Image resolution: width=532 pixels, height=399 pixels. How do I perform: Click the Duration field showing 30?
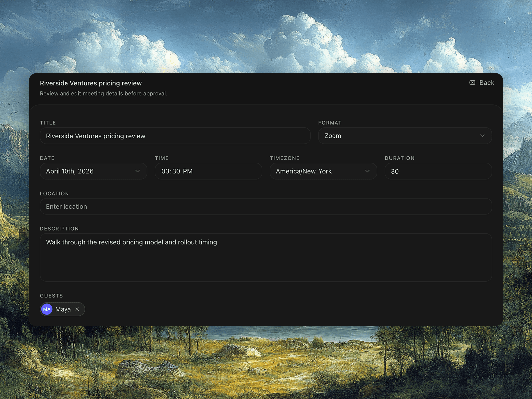click(438, 171)
